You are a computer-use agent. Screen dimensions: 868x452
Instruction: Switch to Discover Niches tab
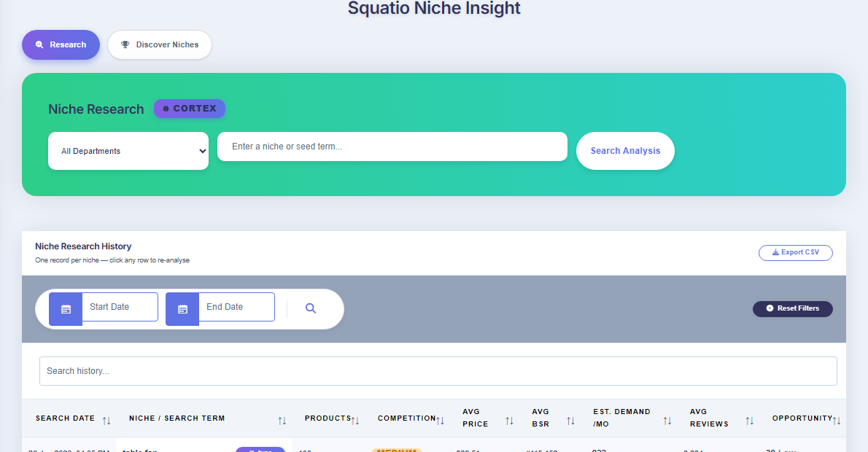[x=160, y=44]
